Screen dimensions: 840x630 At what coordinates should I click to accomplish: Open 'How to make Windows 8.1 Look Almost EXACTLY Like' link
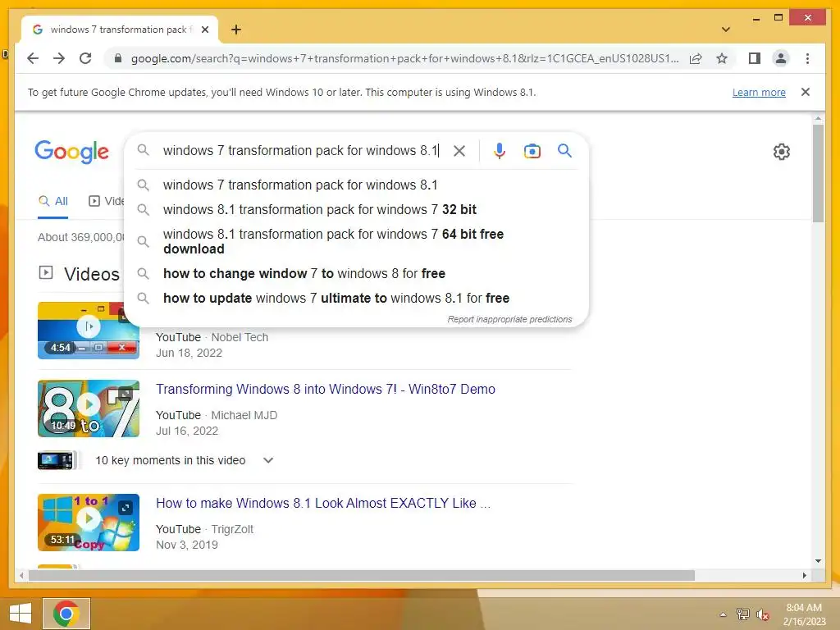323,504
